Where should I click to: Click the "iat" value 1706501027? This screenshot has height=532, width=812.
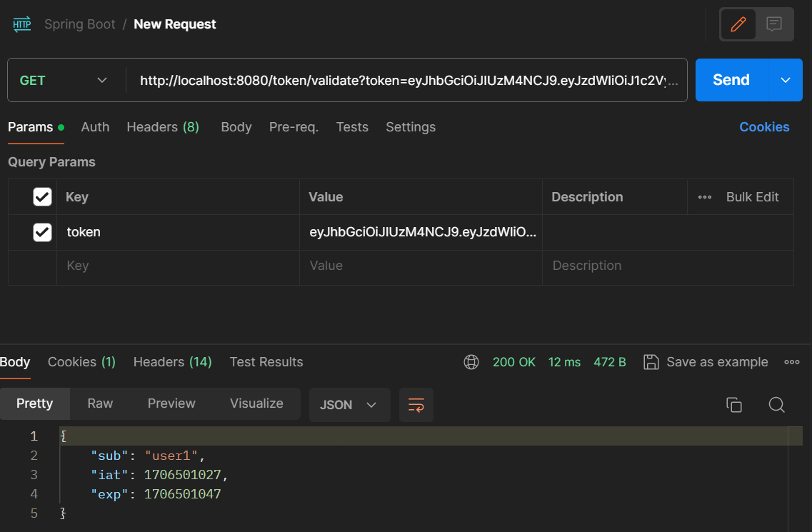pyautogui.click(x=182, y=475)
